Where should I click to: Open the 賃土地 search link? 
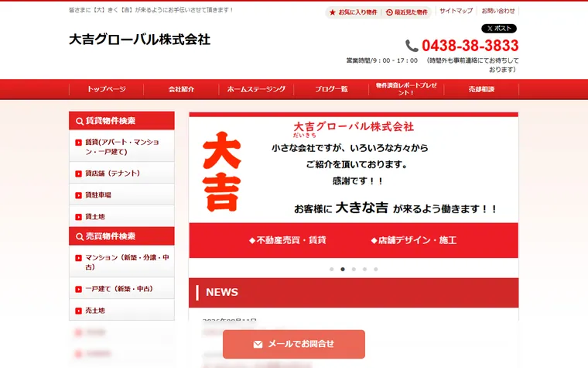pyautogui.click(x=122, y=216)
